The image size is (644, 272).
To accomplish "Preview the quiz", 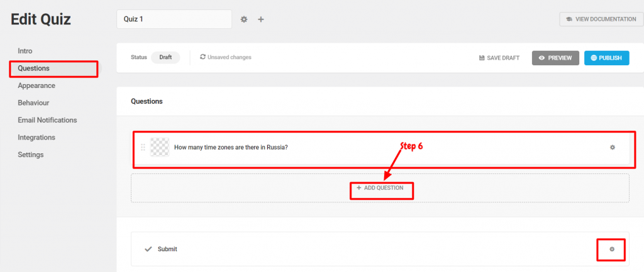I will [x=555, y=58].
